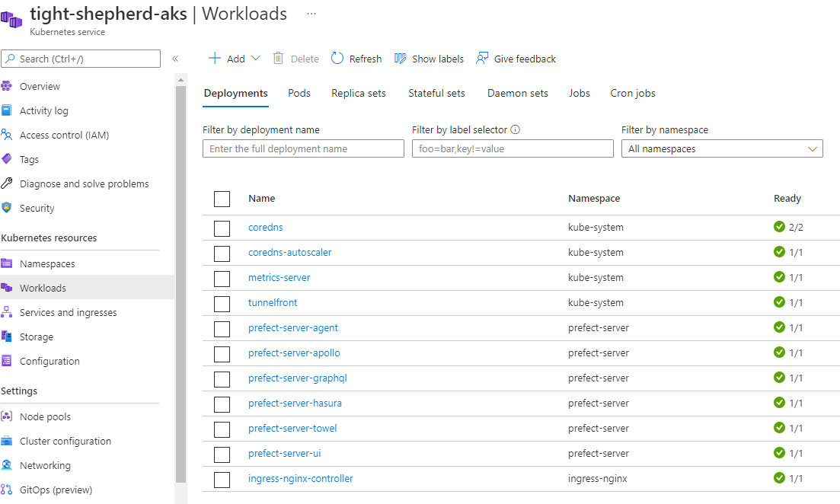Click the Overview icon in sidebar
This screenshot has width=840, height=504.
(x=6, y=86)
